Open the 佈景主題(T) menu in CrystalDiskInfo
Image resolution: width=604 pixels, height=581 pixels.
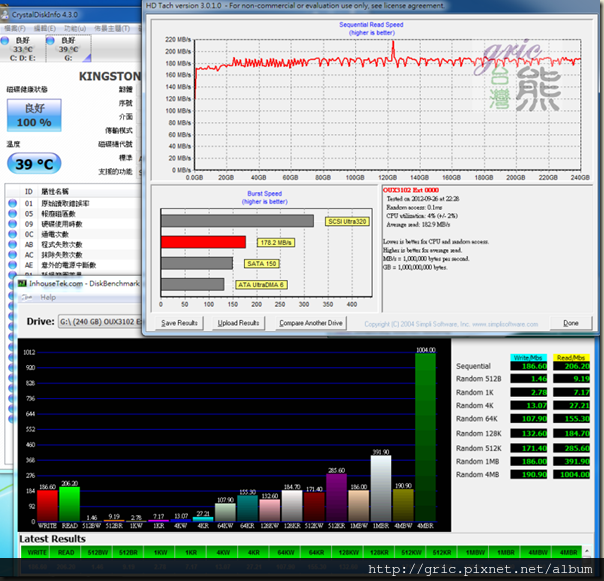(x=112, y=29)
